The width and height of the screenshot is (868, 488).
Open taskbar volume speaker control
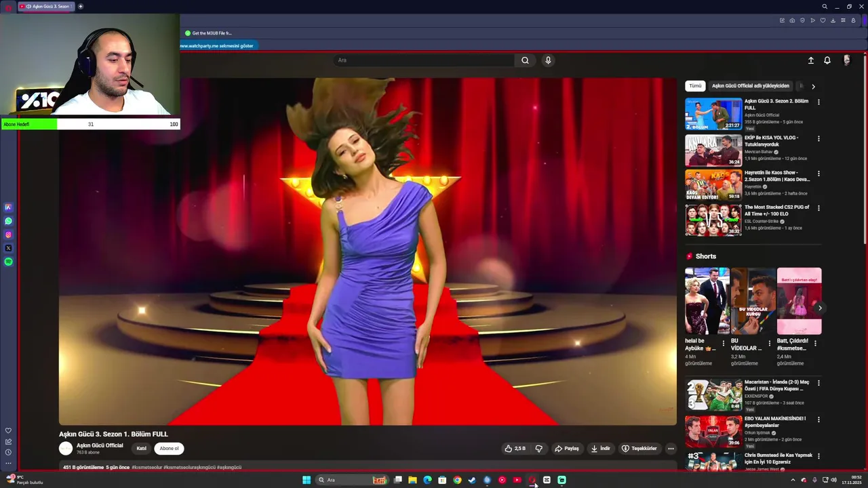pyautogui.click(x=834, y=480)
